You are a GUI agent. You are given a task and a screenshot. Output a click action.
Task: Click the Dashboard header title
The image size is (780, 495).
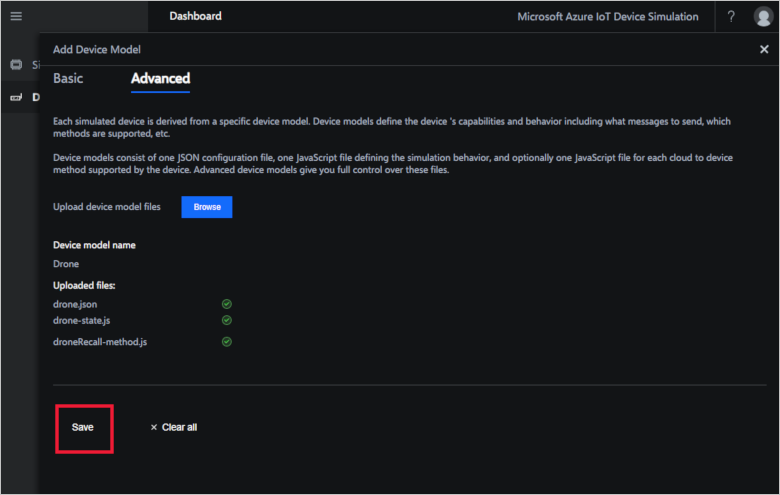195,17
